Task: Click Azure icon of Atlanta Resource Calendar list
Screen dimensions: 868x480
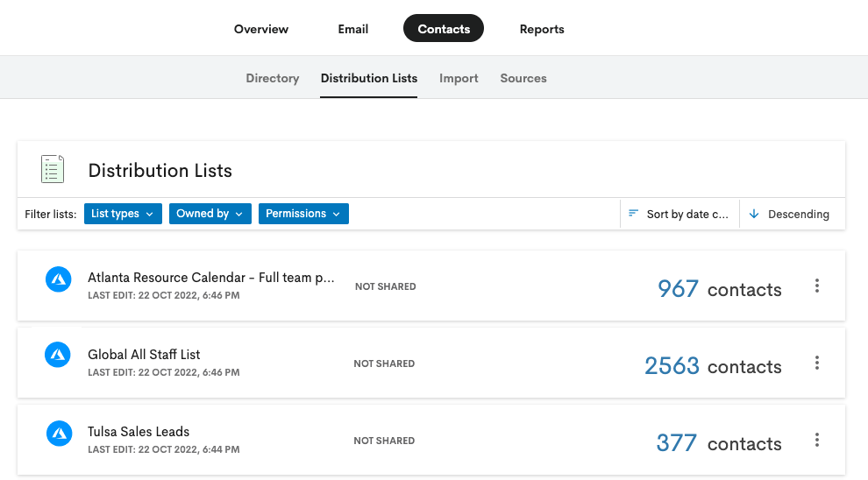Action: pyautogui.click(x=58, y=279)
